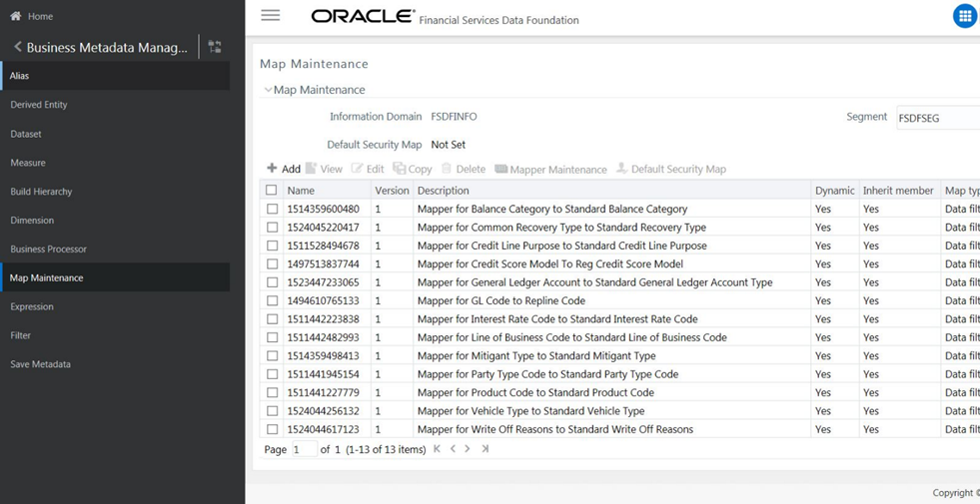This screenshot has height=504, width=980.
Task: Sort by the Dynamic column header
Action: (834, 191)
